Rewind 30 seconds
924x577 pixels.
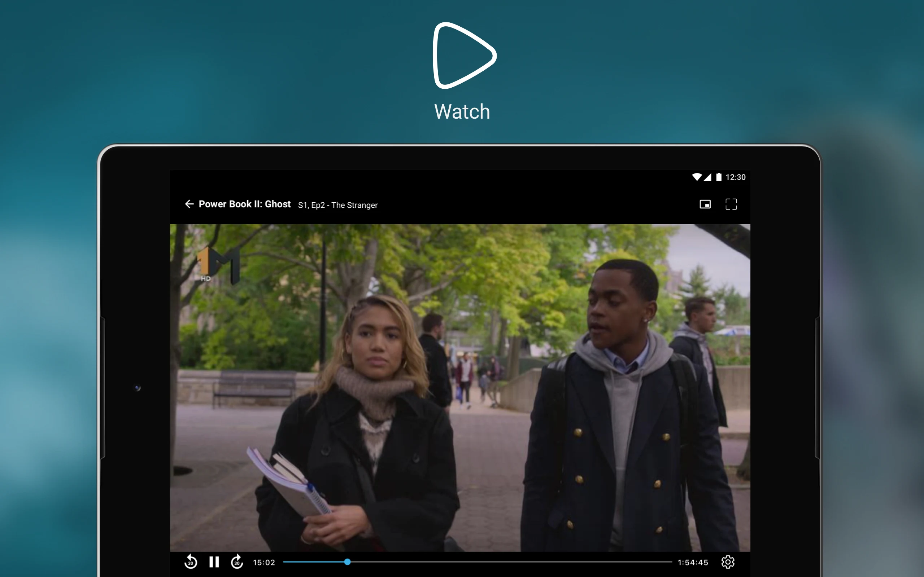[x=191, y=562]
